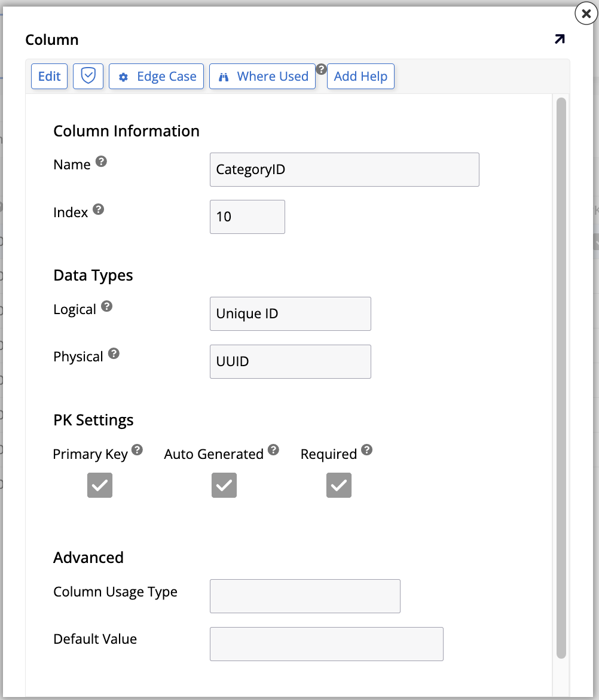The height and width of the screenshot is (700, 599).
Task: Open the Logical data type selector
Action: tap(290, 314)
